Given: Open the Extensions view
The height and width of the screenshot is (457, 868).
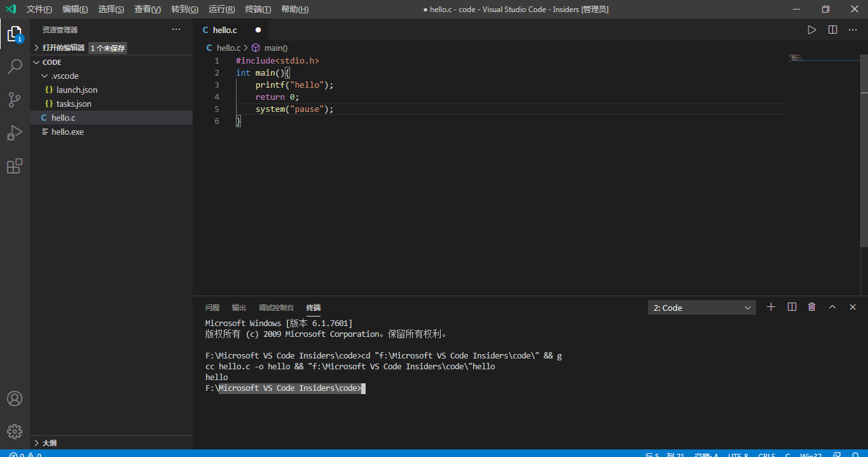Looking at the screenshot, I should click(x=15, y=166).
